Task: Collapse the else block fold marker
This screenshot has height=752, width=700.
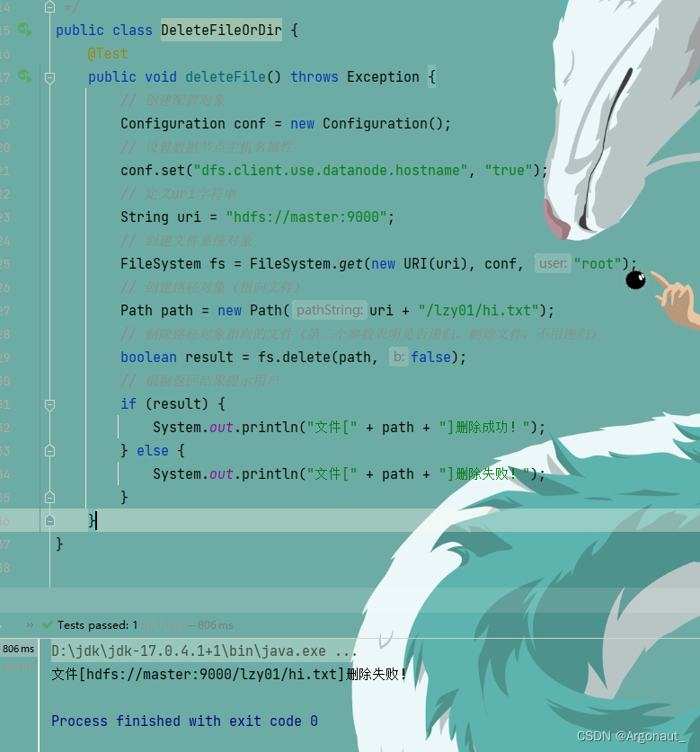Action: (49, 451)
